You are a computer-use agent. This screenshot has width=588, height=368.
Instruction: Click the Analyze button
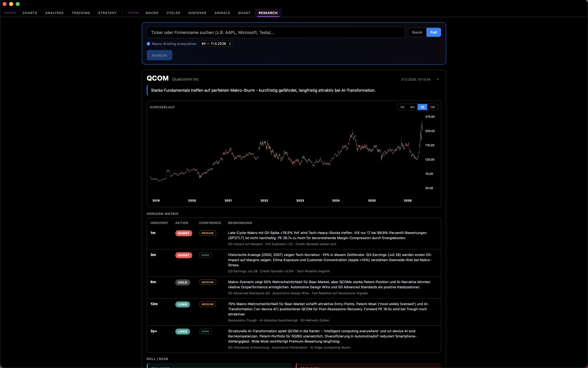point(159,55)
